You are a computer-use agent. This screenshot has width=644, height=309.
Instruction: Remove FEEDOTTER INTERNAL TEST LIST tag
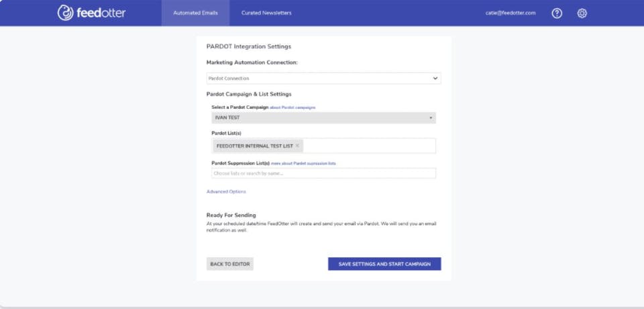click(297, 146)
